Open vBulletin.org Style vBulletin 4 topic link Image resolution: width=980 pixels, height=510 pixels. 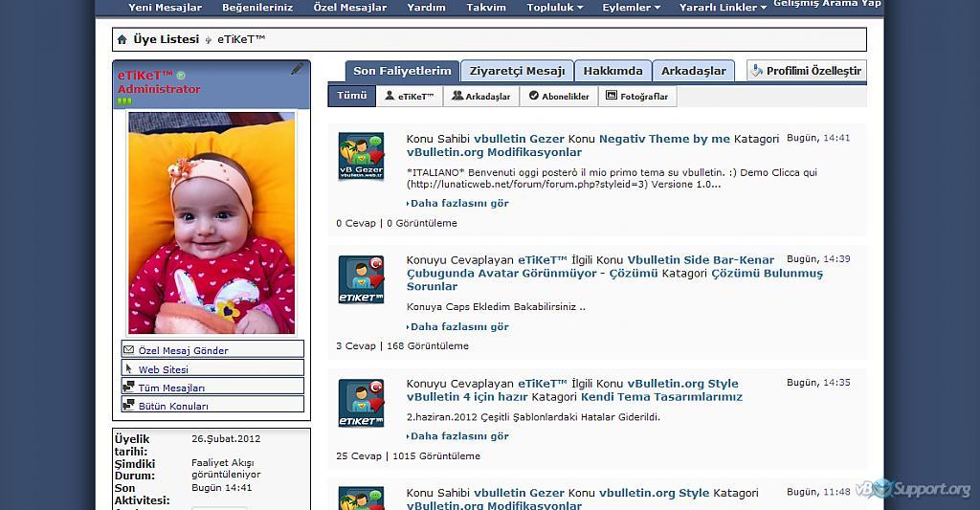(x=572, y=390)
